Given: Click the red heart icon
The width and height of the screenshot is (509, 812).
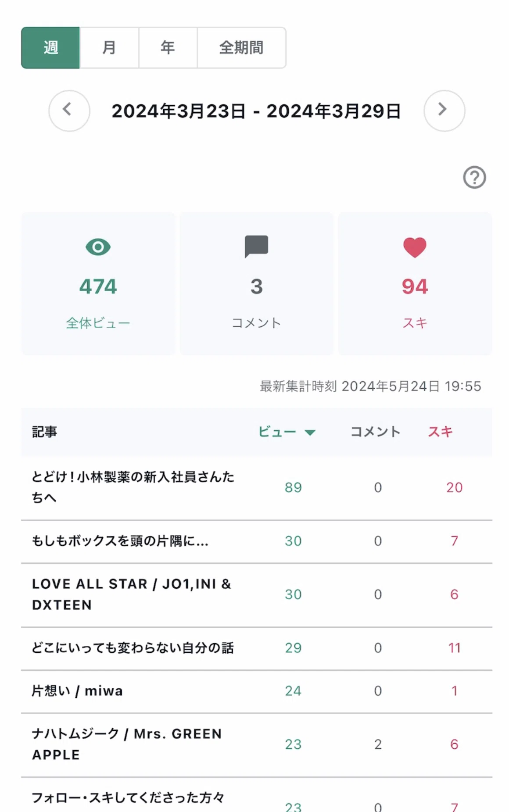Looking at the screenshot, I should (x=415, y=247).
